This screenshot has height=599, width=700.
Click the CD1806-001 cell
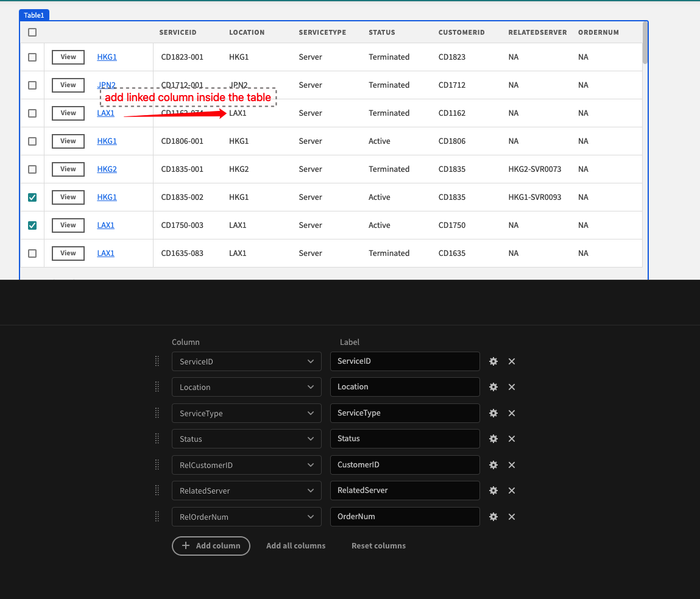[x=182, y=141]
